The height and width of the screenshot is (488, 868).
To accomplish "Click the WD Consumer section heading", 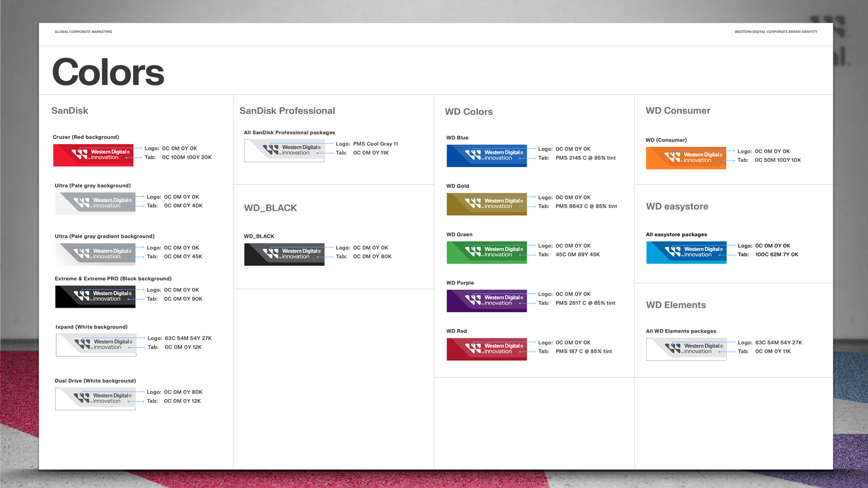I will (678, 110).
